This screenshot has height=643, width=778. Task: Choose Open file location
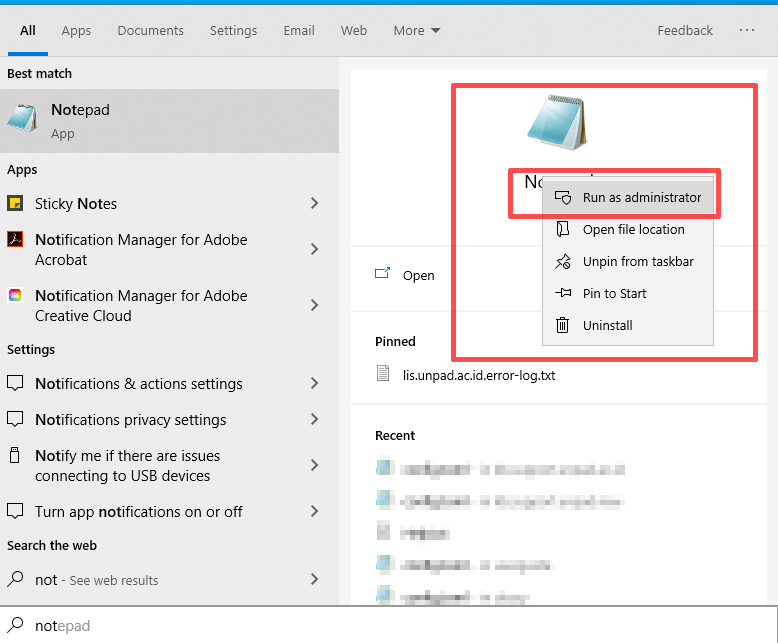[628, 229]
